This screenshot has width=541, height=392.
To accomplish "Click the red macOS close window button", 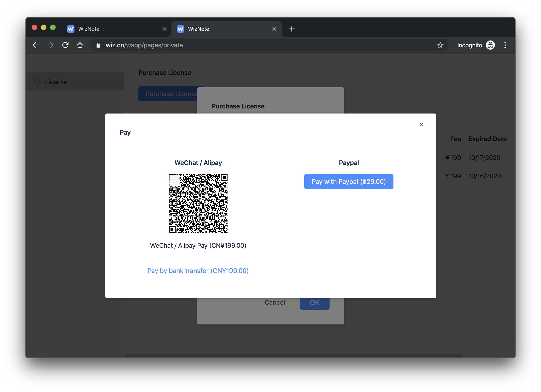I will coord(34,27).
